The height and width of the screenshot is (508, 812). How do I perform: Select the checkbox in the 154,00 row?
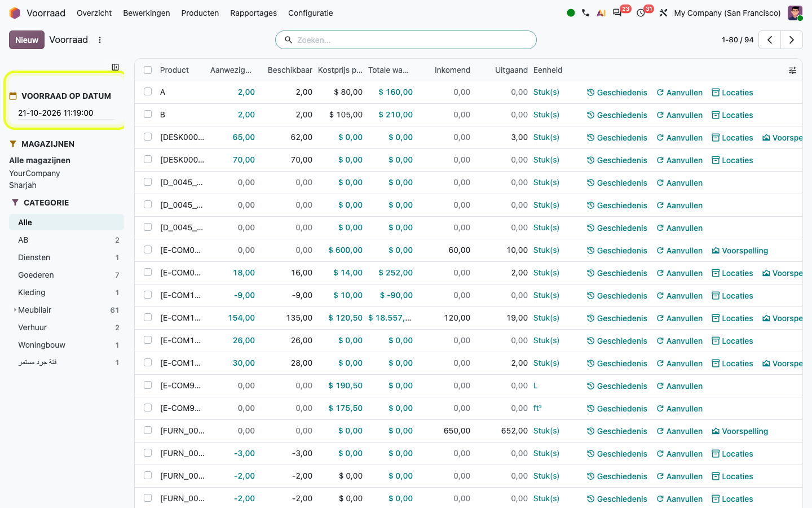[x=148, y=317]
